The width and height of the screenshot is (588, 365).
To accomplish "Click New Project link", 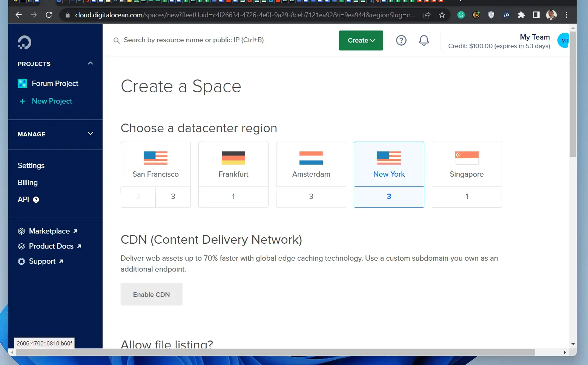I will 52,101.
